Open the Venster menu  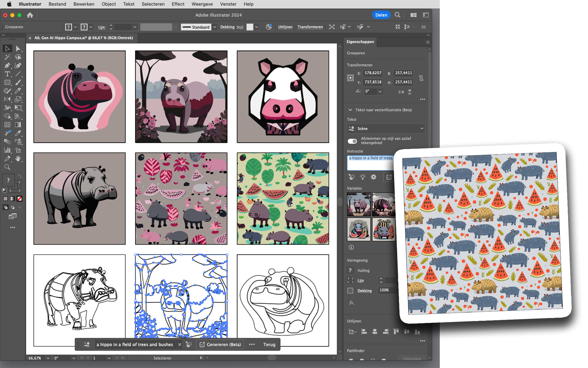[228, 4]
